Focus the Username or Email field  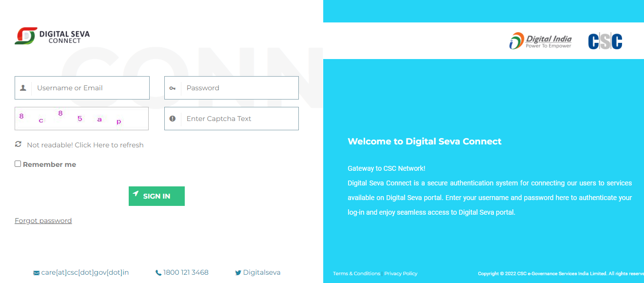click(x=82, y=88)
